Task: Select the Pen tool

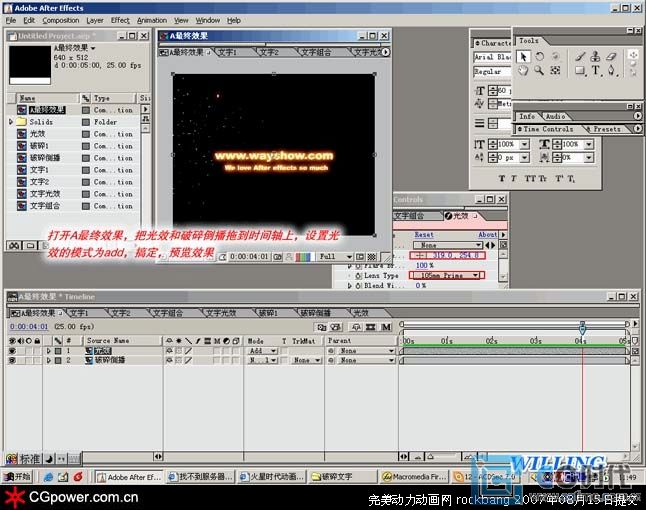Action: pos(612,71)
